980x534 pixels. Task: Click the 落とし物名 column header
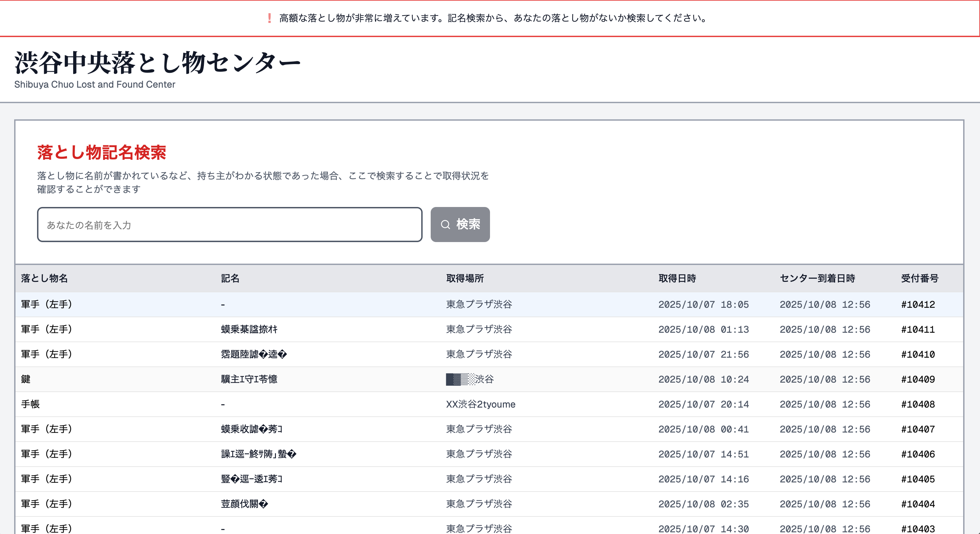point(44,278)
